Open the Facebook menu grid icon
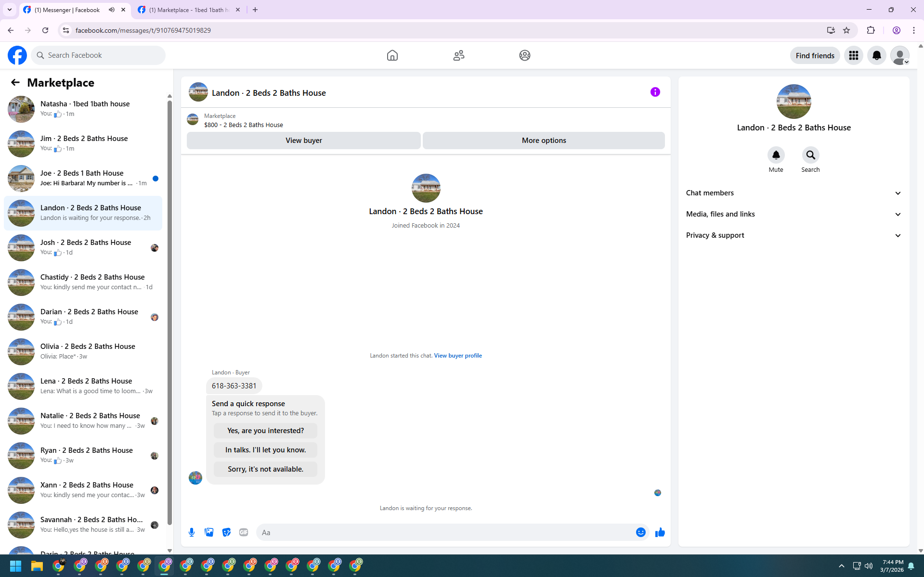Viewport: 924px width, 577px height. point(854,55)
